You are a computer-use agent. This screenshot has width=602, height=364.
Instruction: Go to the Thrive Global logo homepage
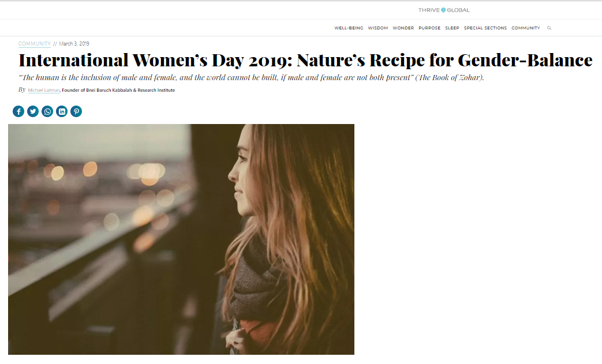point(444,10)
